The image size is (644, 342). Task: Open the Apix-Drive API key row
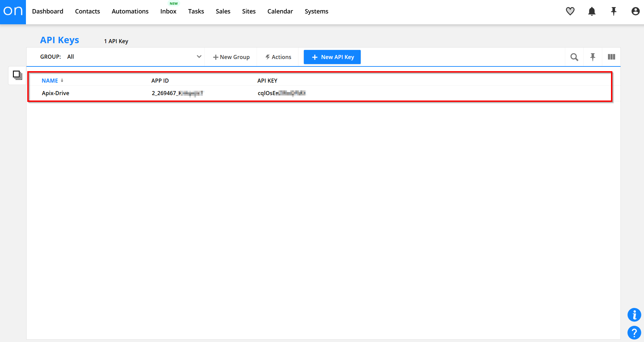[56, 93]
